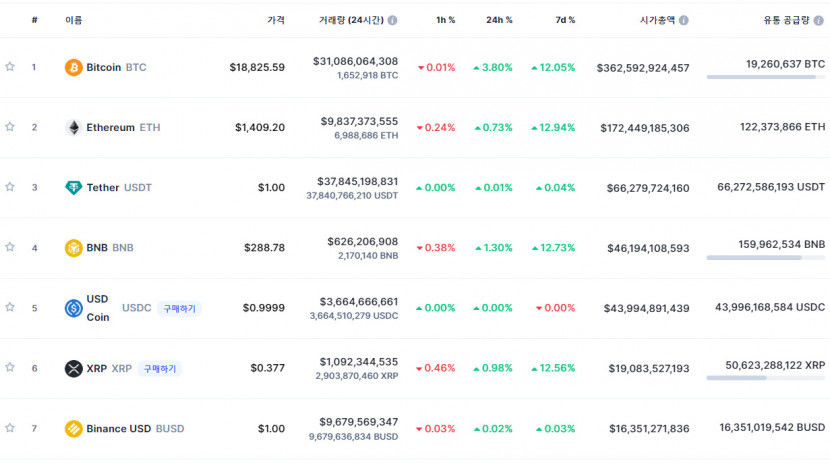830x464 pixels.
Task: Click the BNB coin logo
Action: point(74,248)
